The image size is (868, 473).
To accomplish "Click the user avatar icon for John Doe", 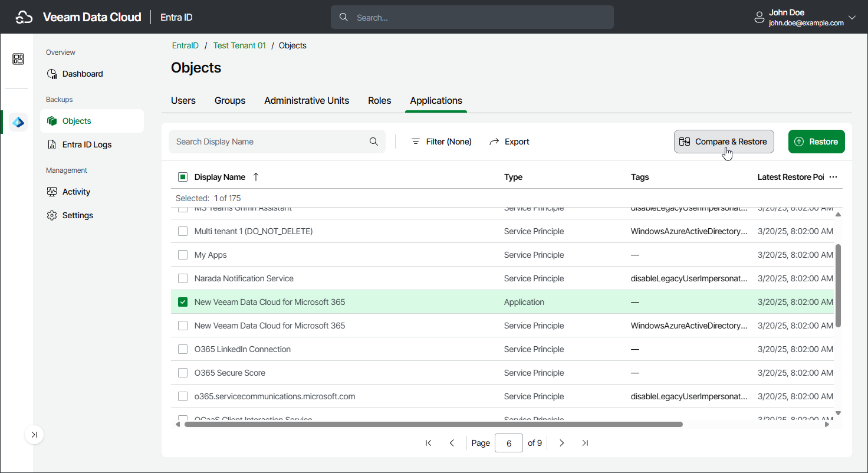I will [759, 18].
